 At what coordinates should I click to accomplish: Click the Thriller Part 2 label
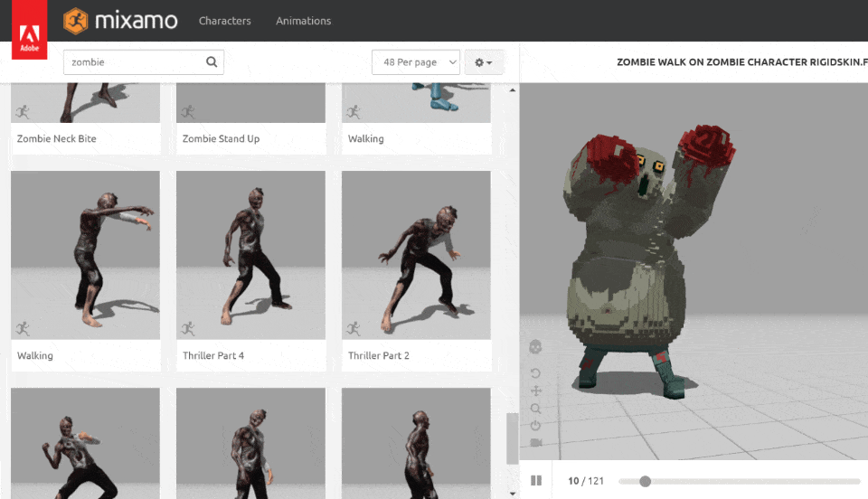[379, 355]
